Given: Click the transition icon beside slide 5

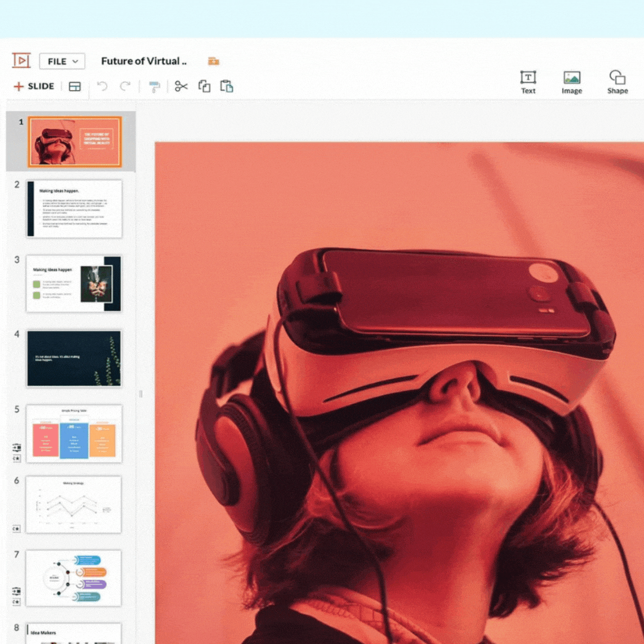Looking at the screenshot, I should pos(17,447).
